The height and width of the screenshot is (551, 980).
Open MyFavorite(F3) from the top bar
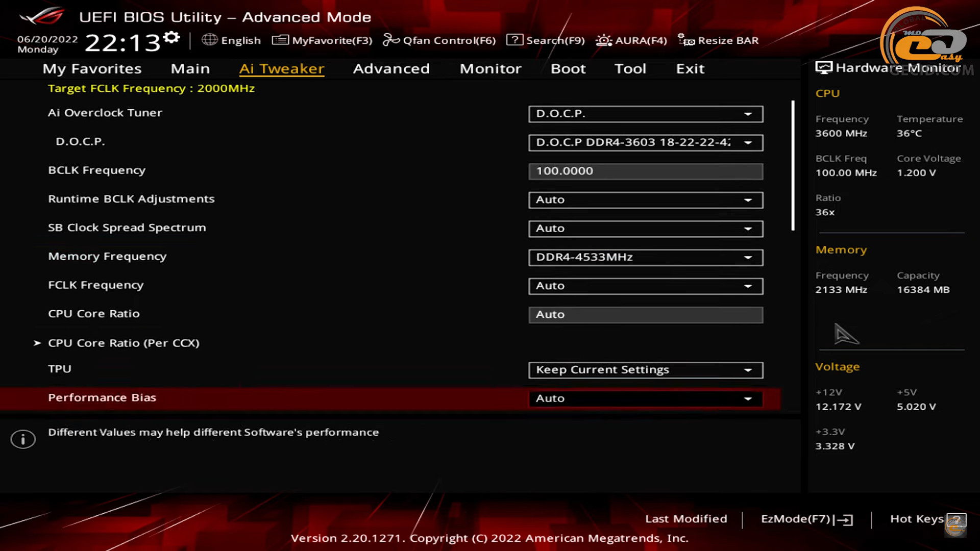[322, 40]
